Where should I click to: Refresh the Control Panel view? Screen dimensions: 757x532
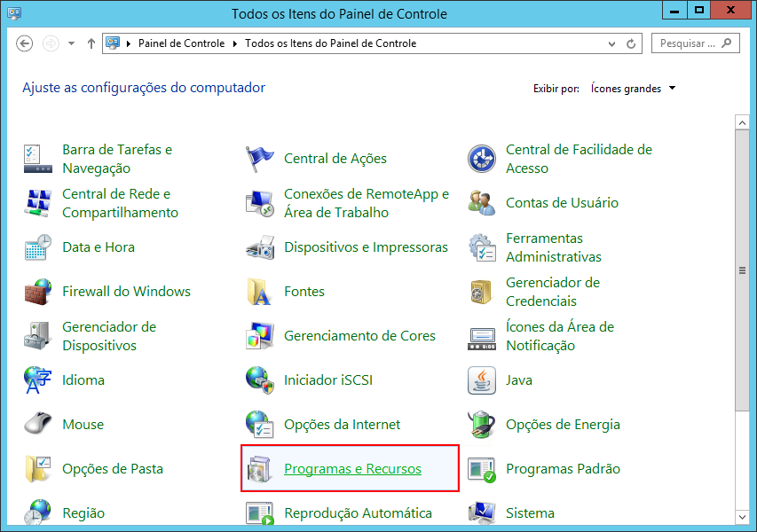pos(631,44)
